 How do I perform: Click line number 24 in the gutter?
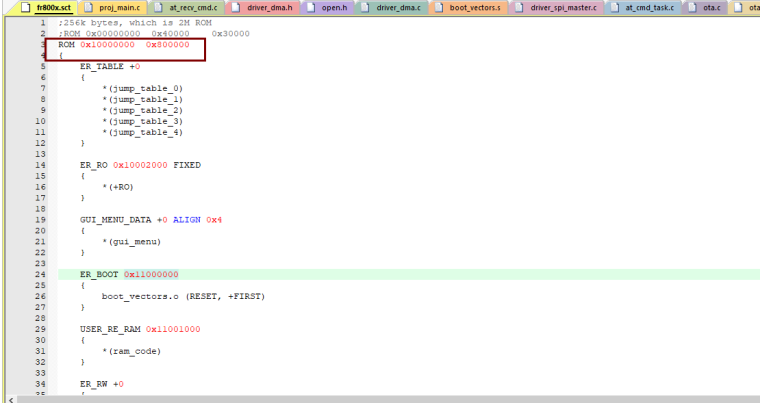(x=41, y=274)
